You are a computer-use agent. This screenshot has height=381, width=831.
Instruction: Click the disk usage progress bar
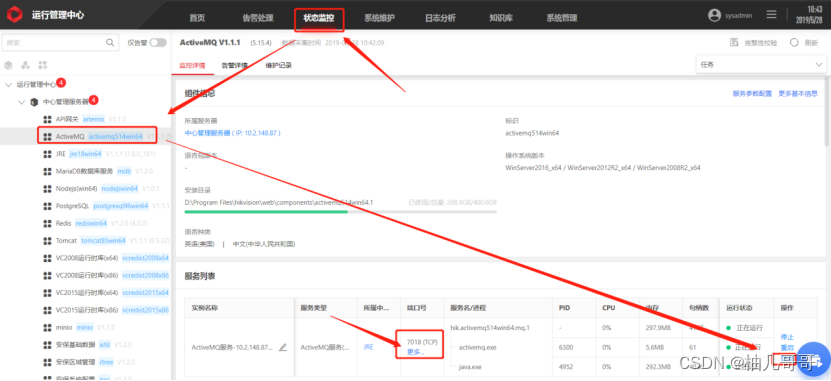pos(341,211)
